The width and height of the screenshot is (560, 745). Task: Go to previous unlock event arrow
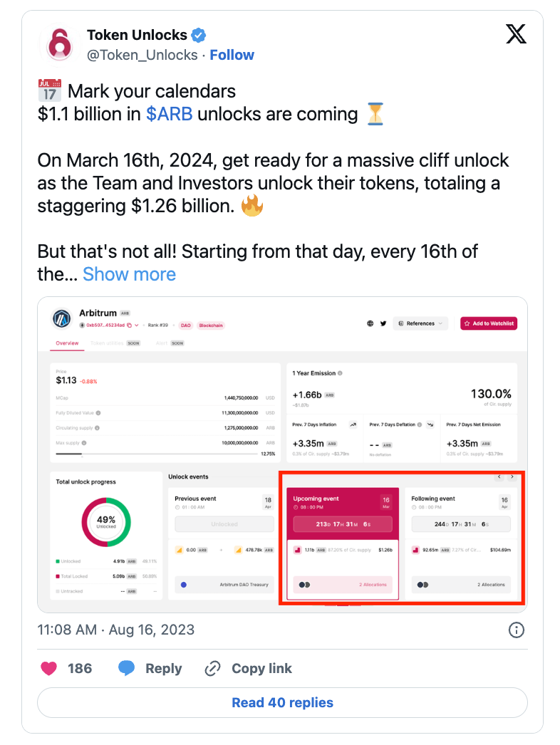[x=499, y=476]
